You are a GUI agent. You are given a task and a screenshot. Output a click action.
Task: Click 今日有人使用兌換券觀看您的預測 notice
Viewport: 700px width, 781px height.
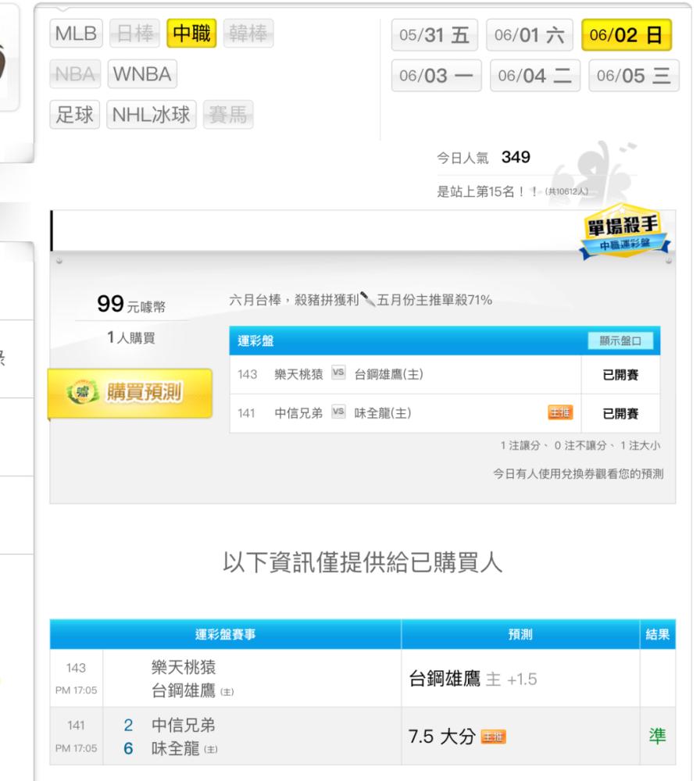(x=578, y=474)
